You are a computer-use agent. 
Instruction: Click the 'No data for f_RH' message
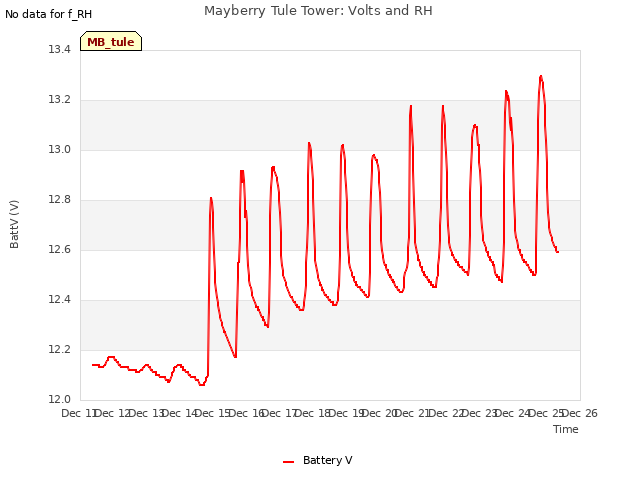pyautogui.click(x=49, y=14)
